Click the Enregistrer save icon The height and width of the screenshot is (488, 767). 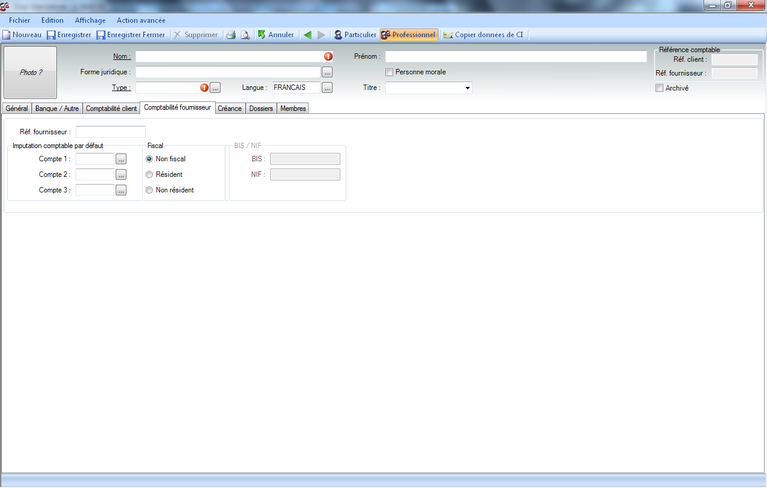pyautogui.click(x=51, y=35)
